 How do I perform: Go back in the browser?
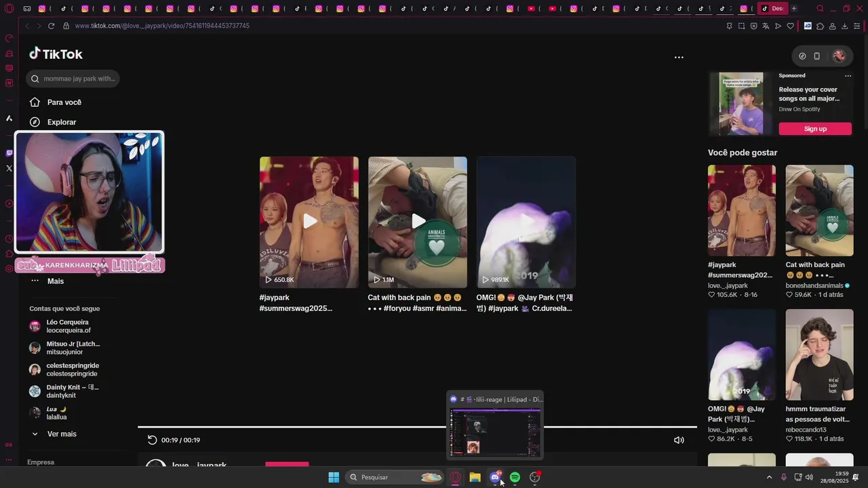[x=27, y=26]
